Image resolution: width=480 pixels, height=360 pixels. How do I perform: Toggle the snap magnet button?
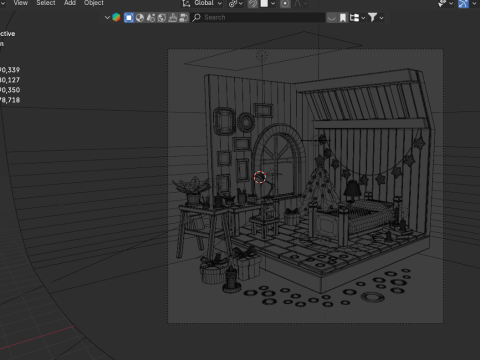tap(253, 3)
